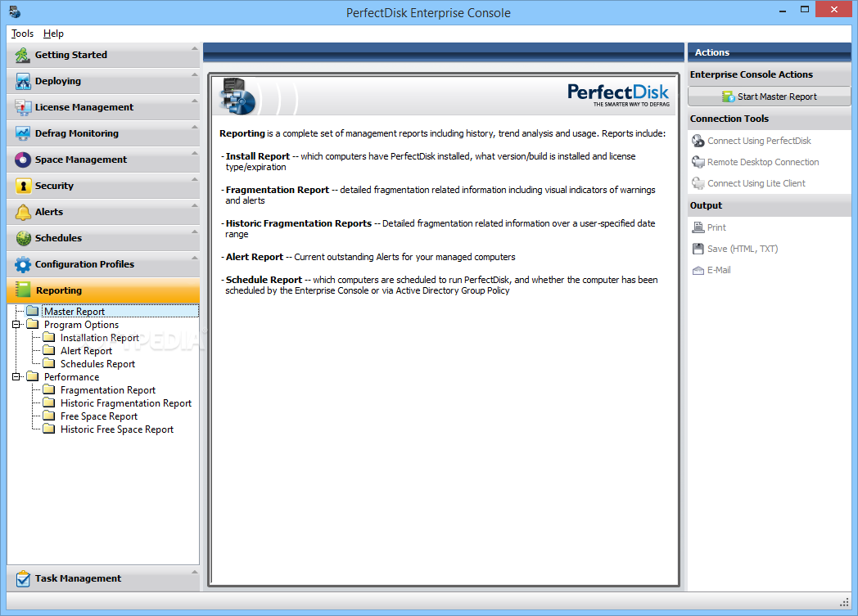Expand the Defrag Monitoring panel arrow
This screenshot has height=616, width=858.
point(194,128)
